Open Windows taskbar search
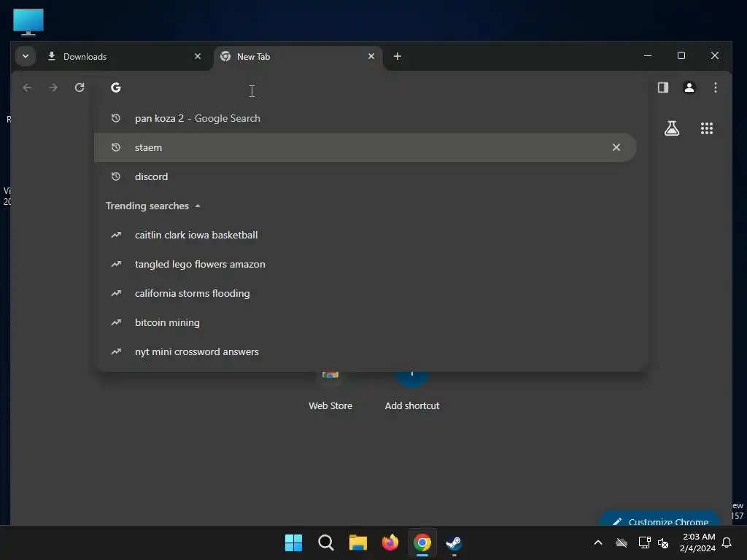The image size is (747, 560). click(x=326, y=542)
